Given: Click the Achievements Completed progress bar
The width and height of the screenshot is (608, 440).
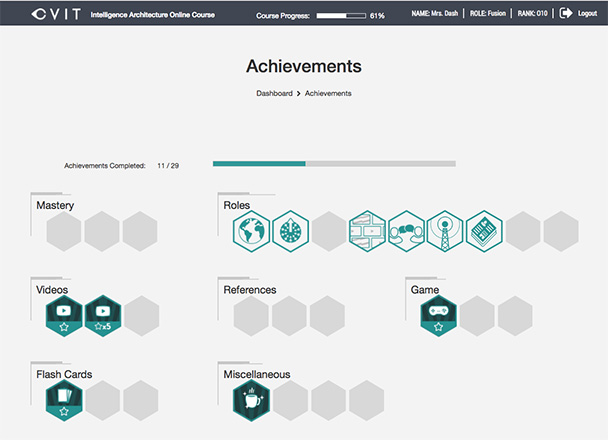Looking at the screenshot, I should [334, 164].
